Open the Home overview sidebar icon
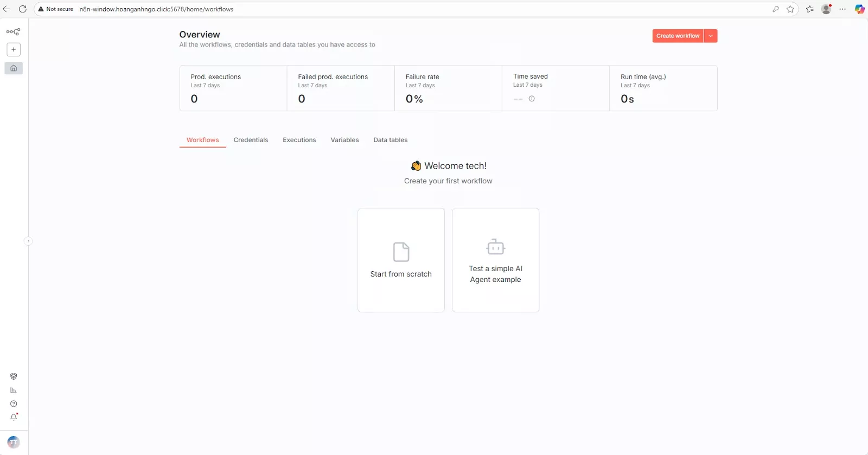This screenshot has width=868, height=455. [x=14, y=68]
